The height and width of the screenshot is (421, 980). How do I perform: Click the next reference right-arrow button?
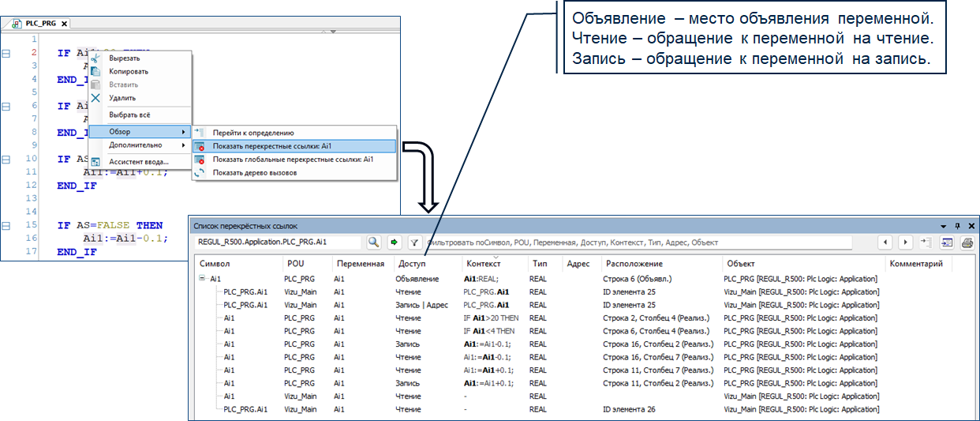906,242
